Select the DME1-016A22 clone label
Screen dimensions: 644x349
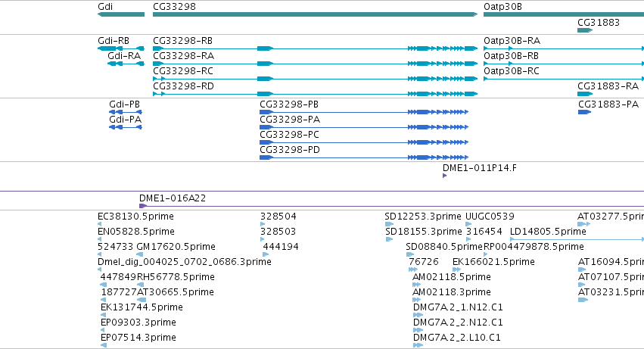pyautogui.click(x=173, y=198)
